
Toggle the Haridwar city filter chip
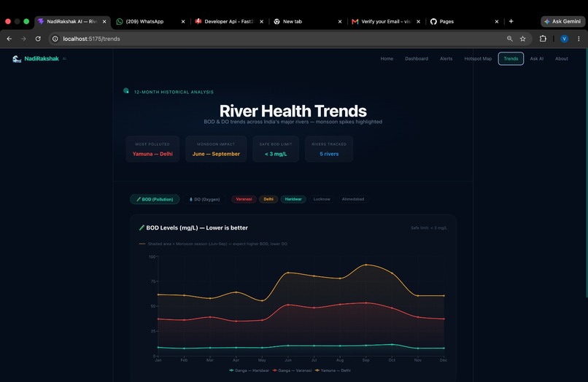coord(293,200)
